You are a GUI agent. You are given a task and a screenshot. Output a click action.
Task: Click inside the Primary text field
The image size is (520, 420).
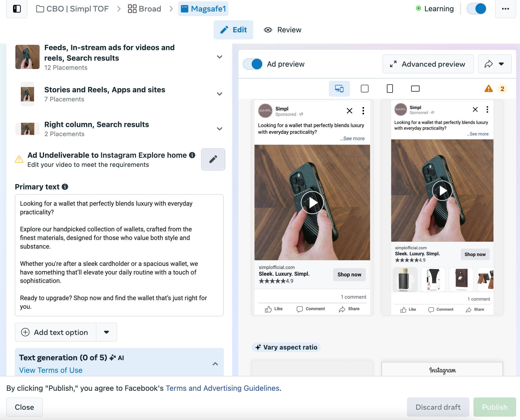pyautogui.click(x=119, y=255)
